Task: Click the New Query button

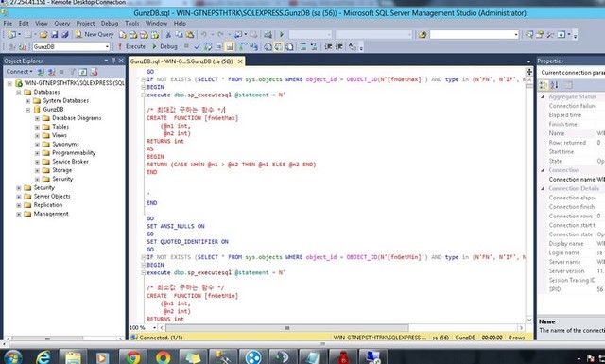Action: click(x=95, y=35)
